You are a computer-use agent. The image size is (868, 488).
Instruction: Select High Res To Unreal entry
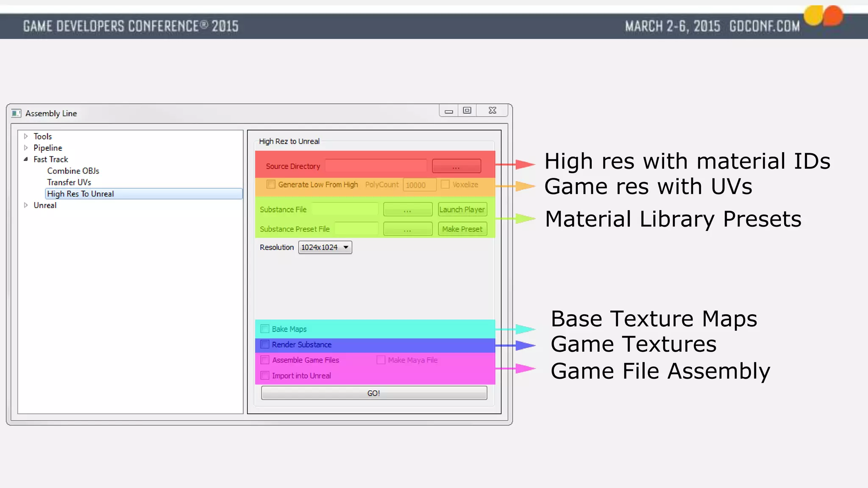click(144, 194)
